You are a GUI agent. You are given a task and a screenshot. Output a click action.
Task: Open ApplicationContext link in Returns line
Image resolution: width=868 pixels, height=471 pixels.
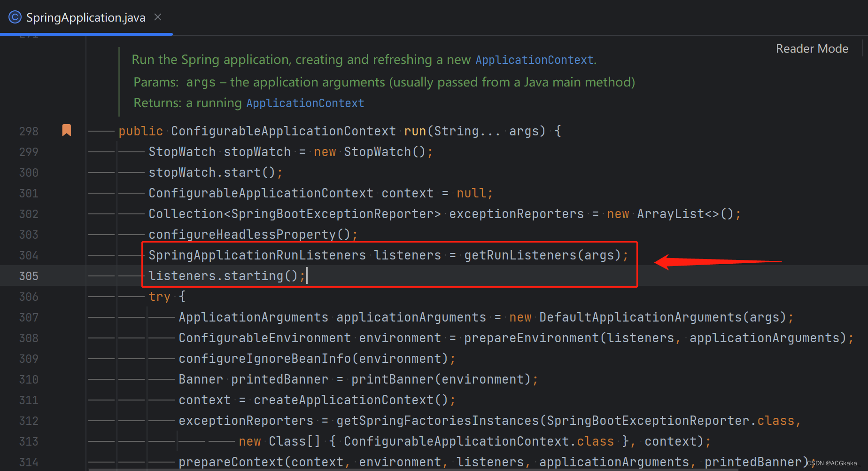click(x=305, y=103)
